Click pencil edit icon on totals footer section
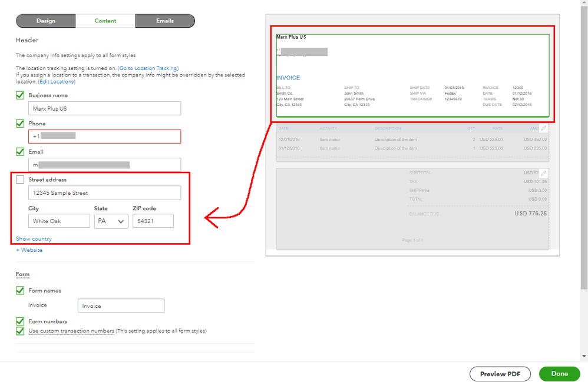 (544, 173)
